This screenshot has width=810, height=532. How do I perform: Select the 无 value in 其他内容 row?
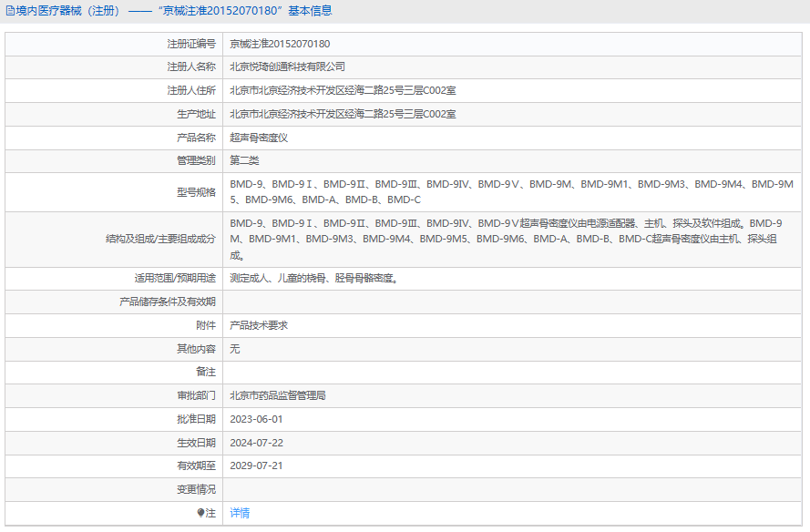point(235,349)
